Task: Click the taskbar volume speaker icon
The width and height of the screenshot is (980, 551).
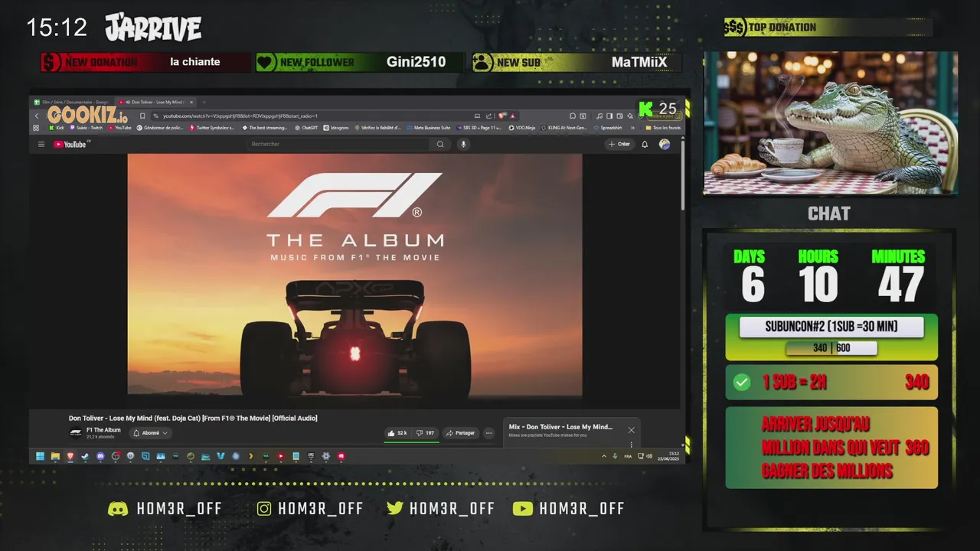Action: [x=649, y=456]
